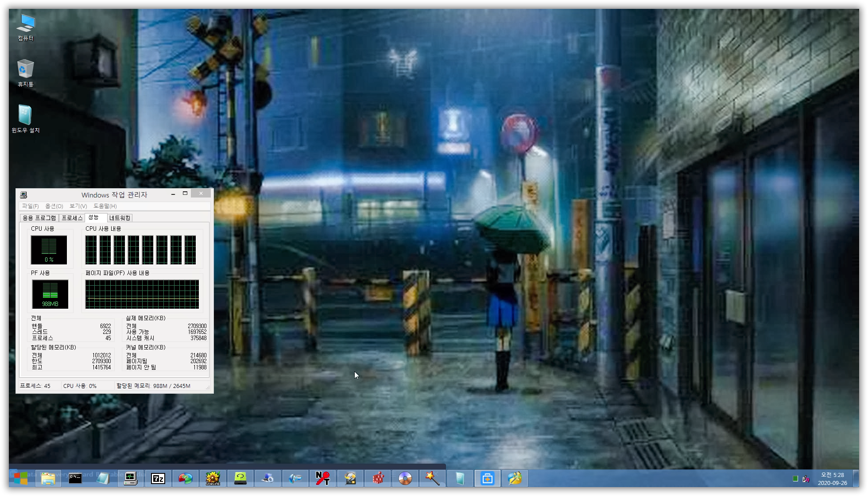Open the 보기(V) menu

click(x=78, y=206)
